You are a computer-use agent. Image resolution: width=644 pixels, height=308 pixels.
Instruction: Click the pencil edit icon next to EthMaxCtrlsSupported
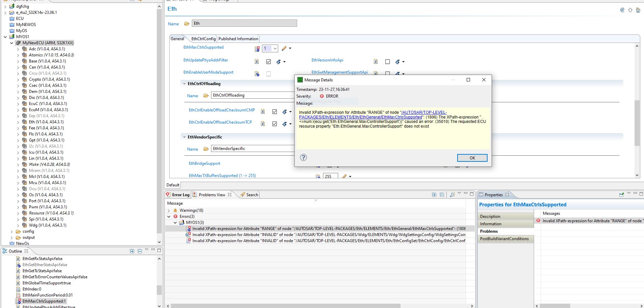click(284, 48)
